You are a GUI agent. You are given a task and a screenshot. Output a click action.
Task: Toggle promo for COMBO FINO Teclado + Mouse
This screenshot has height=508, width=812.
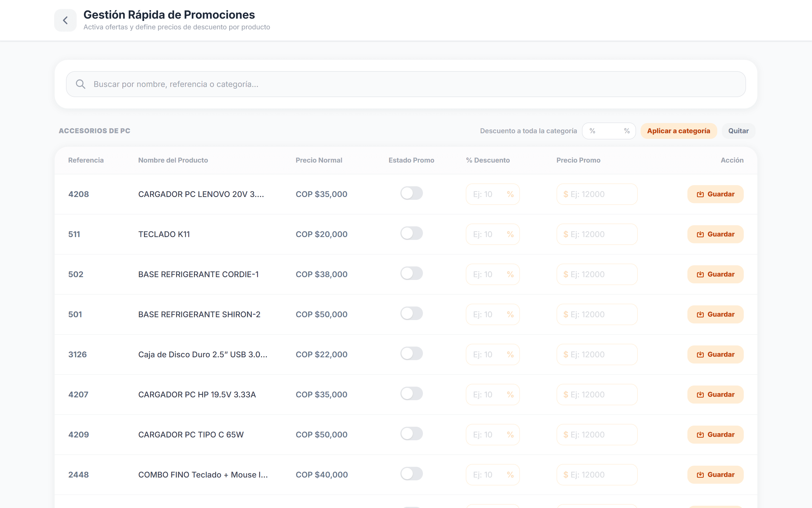[x=411, y=474]
